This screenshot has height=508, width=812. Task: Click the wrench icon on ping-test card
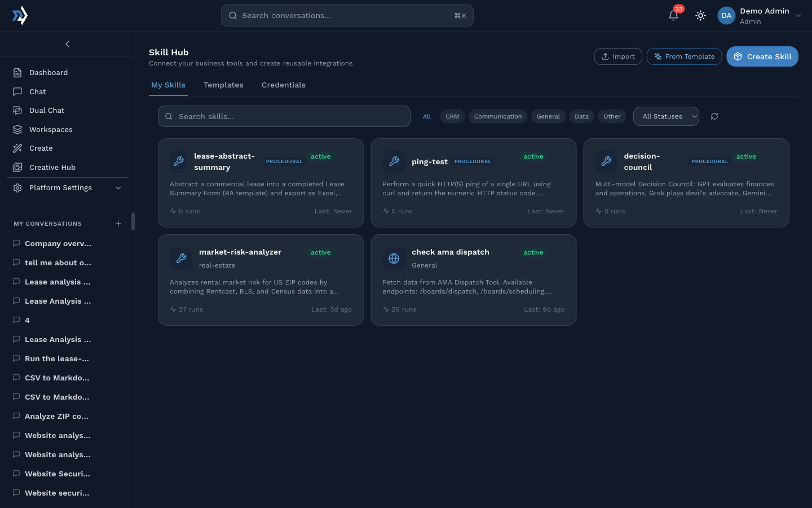click(x=394, y=161)
